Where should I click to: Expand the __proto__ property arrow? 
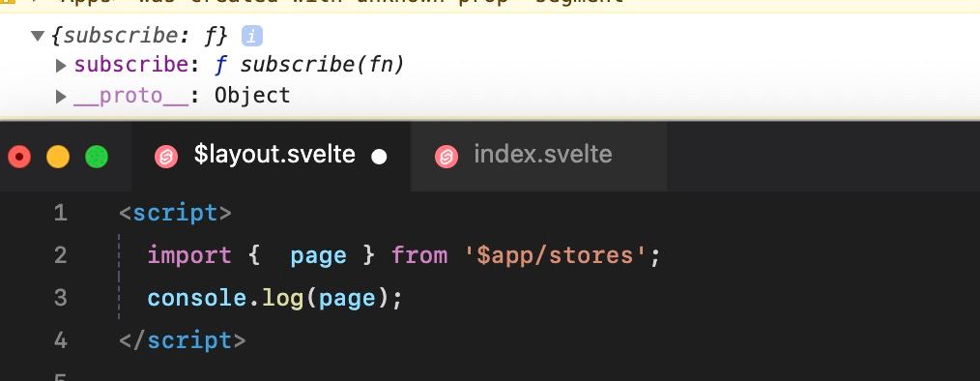click(61, 97)
